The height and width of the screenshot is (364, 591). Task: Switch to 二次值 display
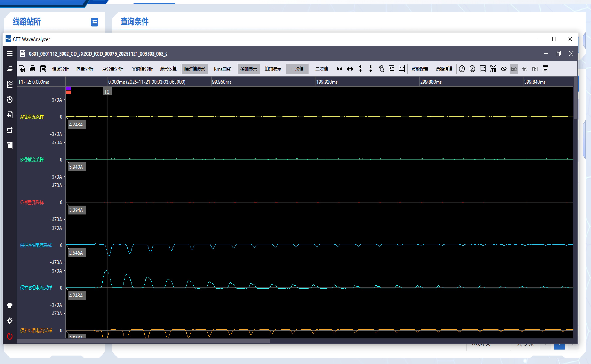(321, 69)
